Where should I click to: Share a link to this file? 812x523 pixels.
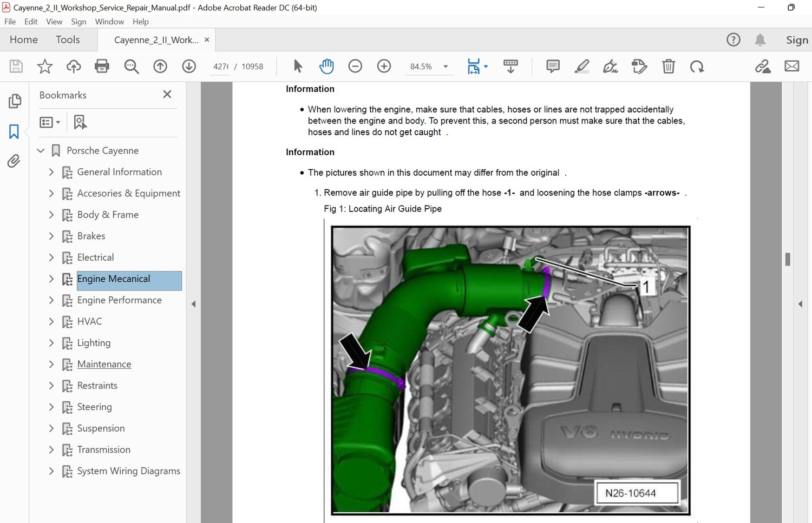763,67
